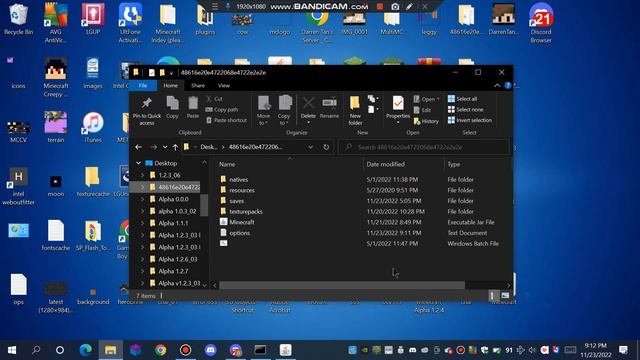Switch to the View tab

pos(224,85)
